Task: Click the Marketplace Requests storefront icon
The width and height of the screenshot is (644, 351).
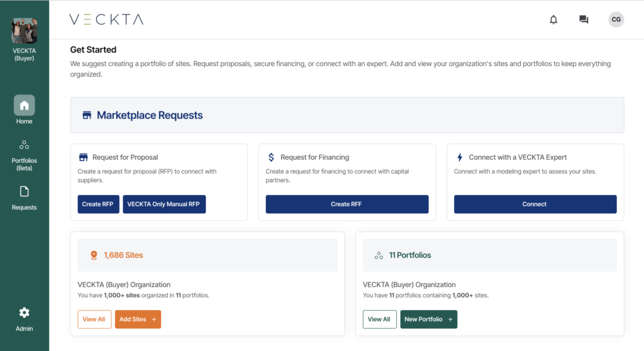Action: click(x=87, y=115)
